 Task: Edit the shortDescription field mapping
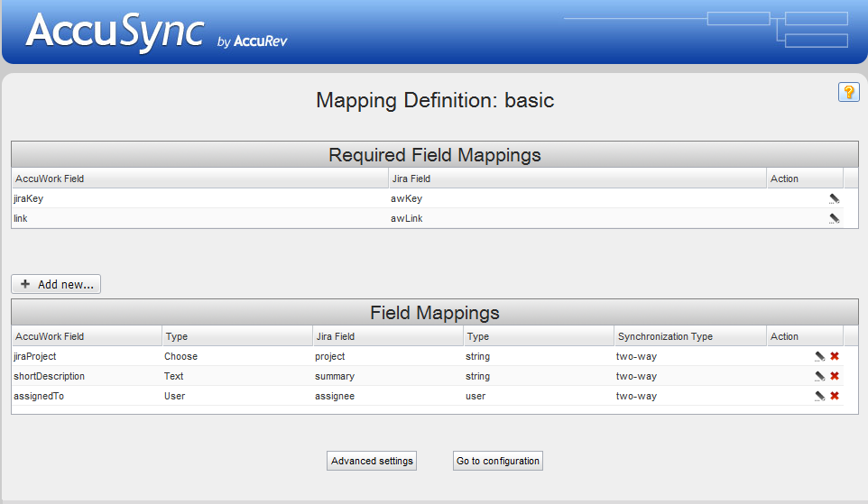coord(819,376)
